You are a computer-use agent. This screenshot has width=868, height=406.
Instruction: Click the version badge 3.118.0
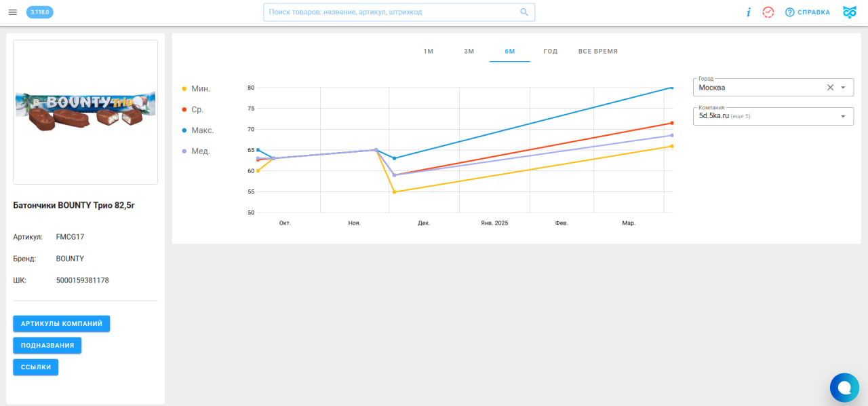[x=40, y=12]
